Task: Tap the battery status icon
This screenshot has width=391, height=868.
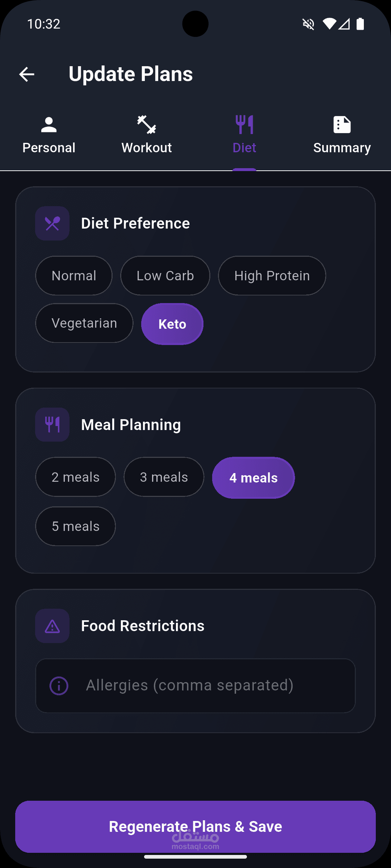Action: [360, 24]
